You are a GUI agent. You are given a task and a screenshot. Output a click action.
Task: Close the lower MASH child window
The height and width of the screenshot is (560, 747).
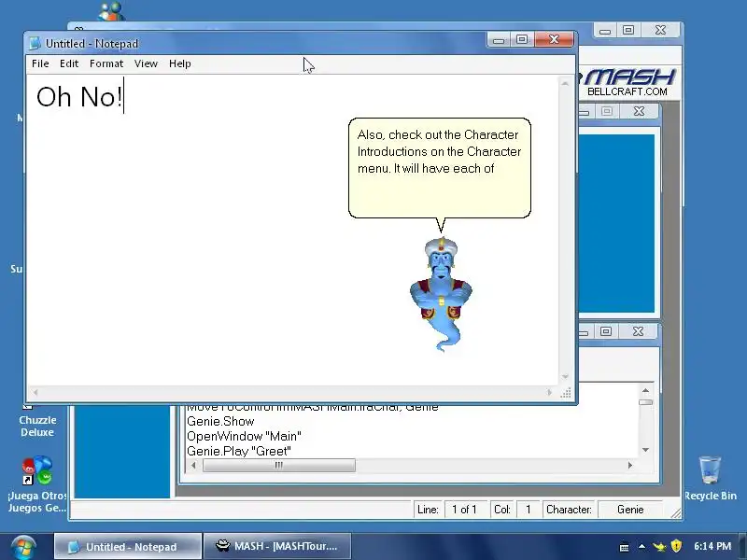pos(639,331)
